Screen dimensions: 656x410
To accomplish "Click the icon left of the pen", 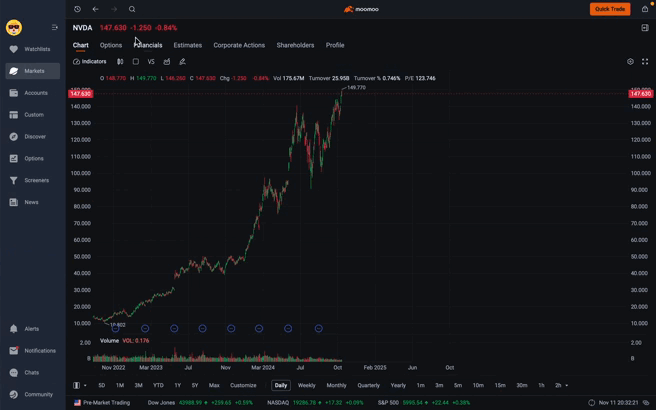I will (167, 62).
